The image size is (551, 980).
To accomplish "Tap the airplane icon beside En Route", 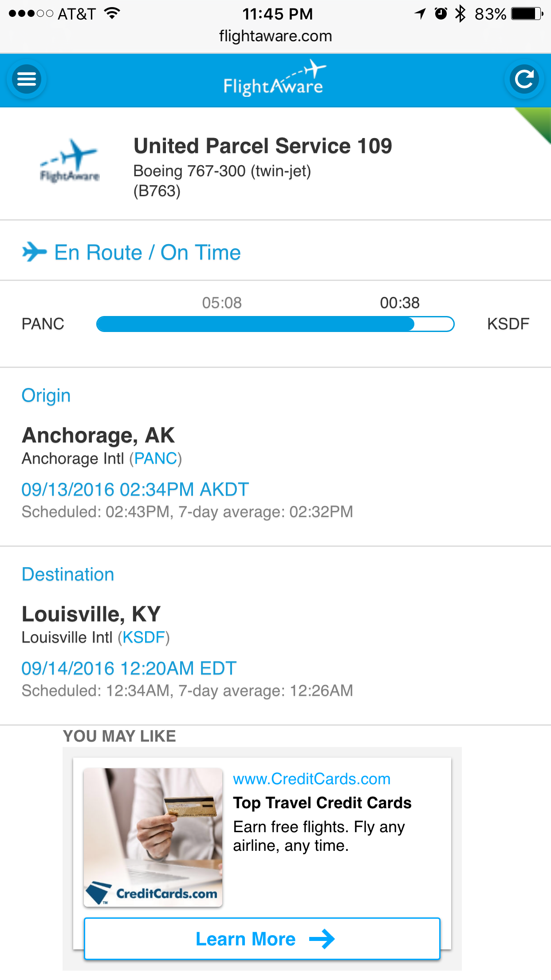I will pos(34,252).
